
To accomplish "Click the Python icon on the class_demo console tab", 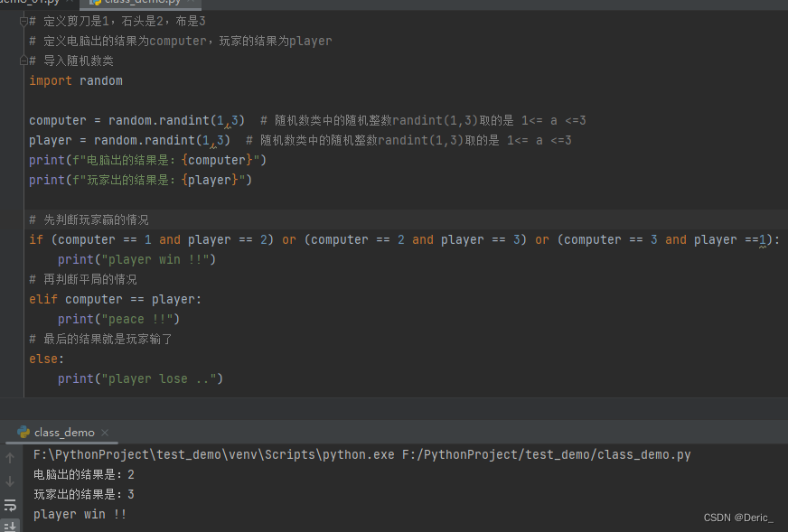I will pos(23,433).
